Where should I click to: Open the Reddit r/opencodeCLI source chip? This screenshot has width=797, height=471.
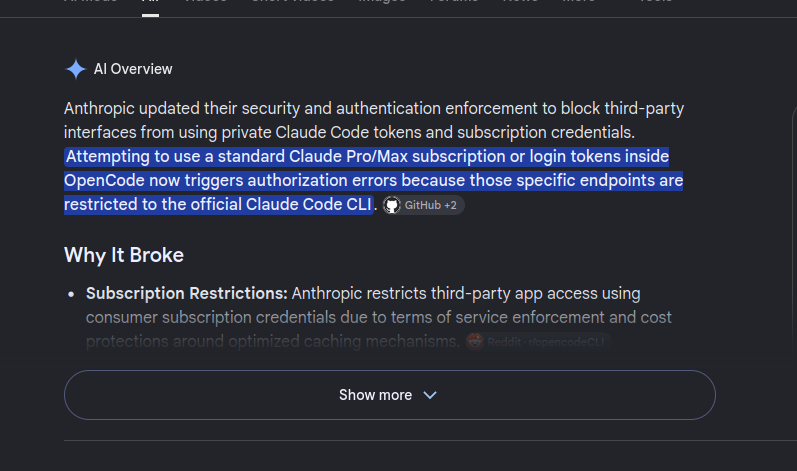(538, 342)
